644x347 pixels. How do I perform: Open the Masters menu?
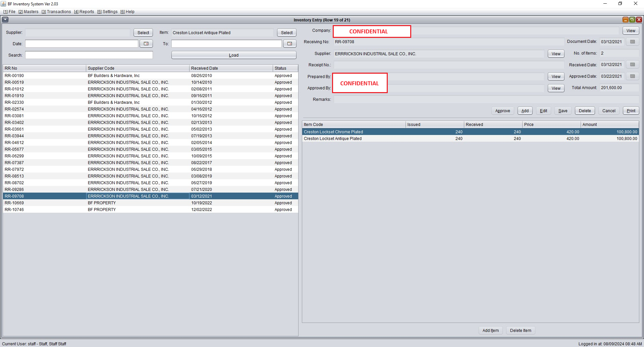tap(28, 12)
